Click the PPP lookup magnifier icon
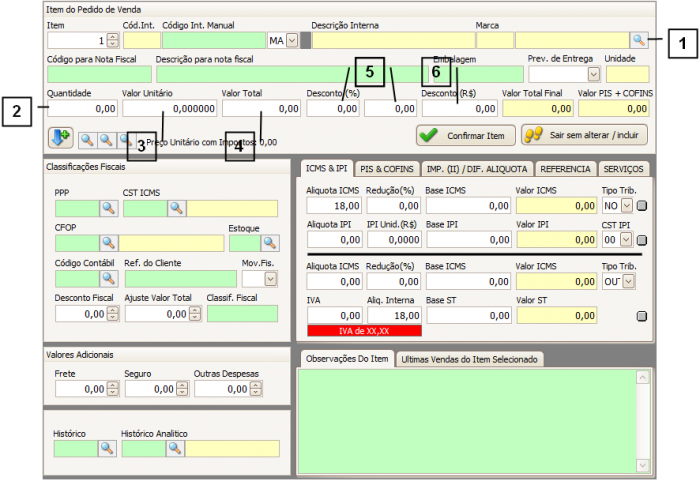The image size is (700, 481). click(108, 208)
